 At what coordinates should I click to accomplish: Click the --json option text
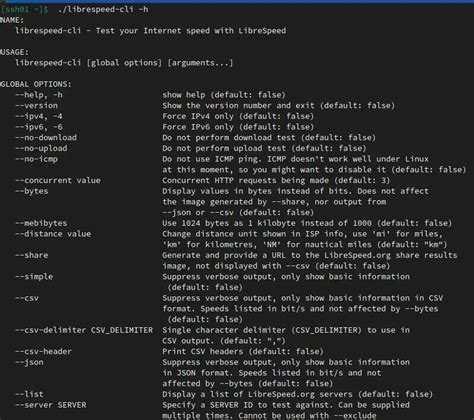[29, 362]
